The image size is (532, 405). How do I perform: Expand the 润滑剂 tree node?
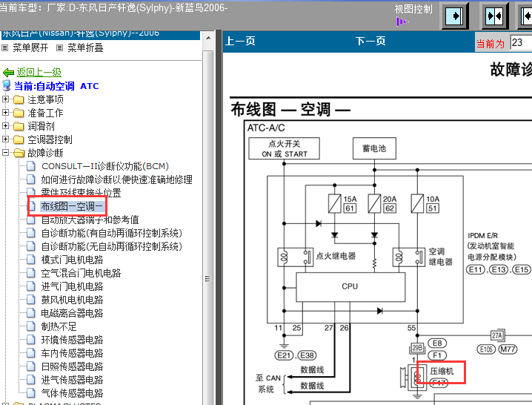(5, 126)
